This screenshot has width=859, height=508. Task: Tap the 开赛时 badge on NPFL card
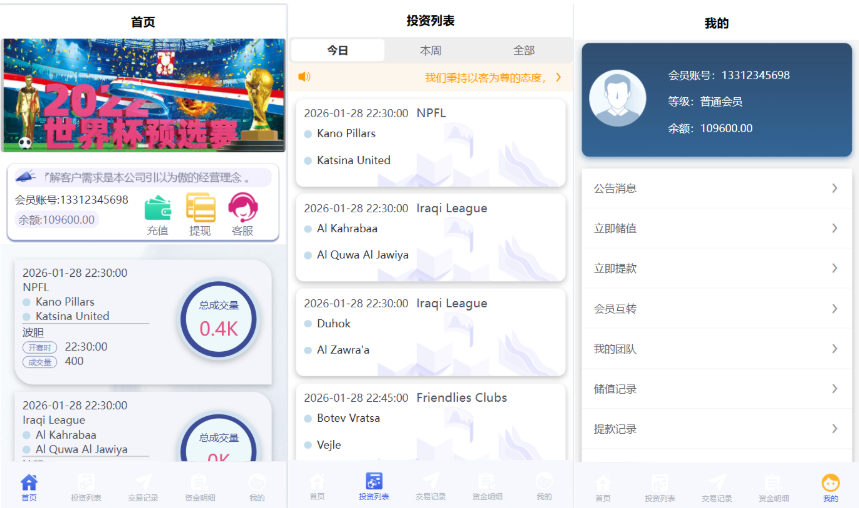point(39,347)
